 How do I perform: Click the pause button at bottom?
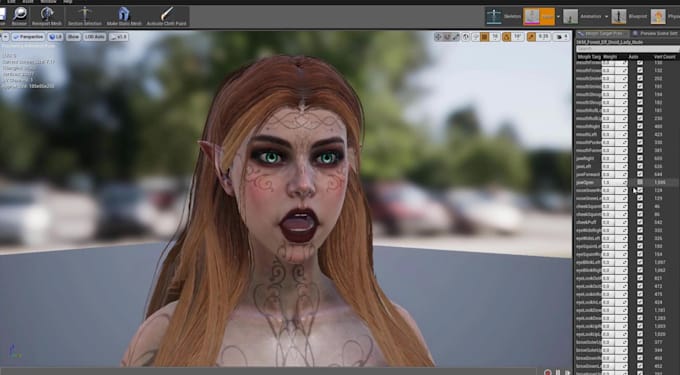(558, 372)
